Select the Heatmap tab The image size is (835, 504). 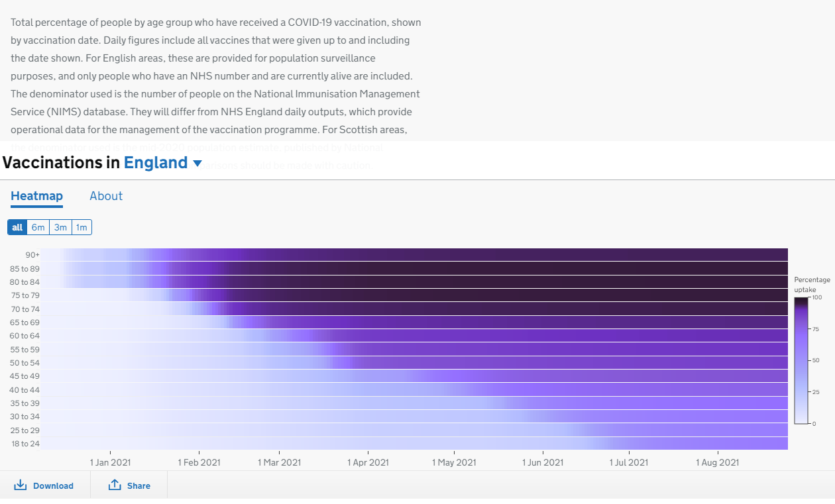[x=36, y=196]
